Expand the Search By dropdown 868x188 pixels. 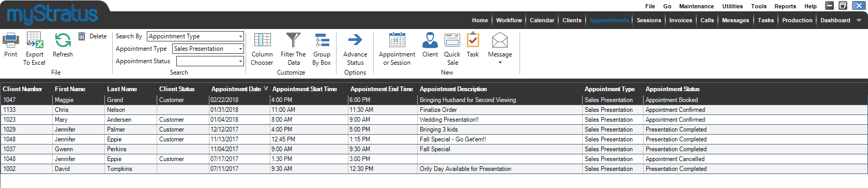tap(241, 36)
